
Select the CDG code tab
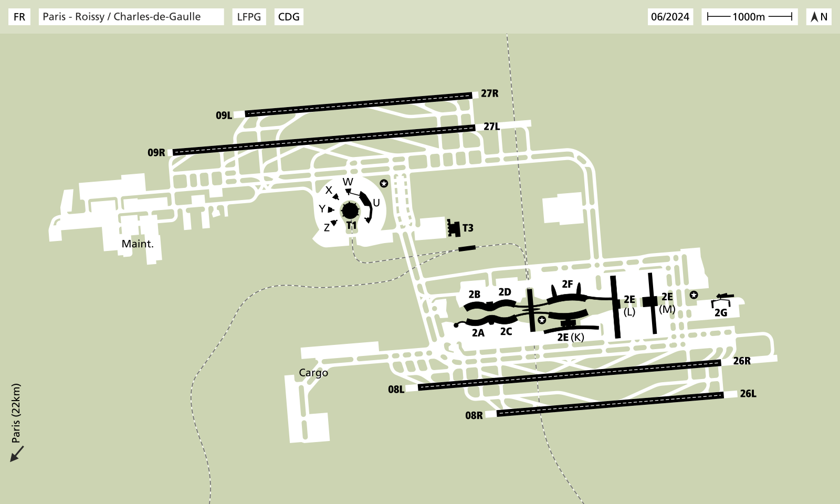[289, 17]
